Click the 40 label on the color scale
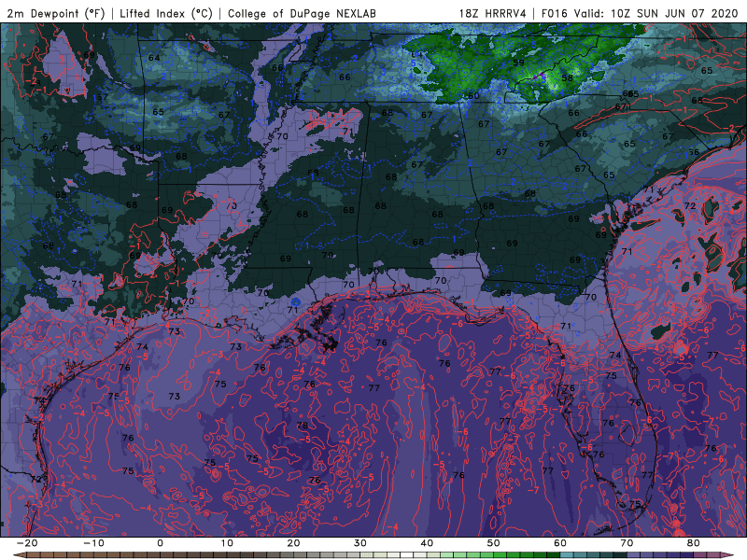The width and height of the screenshot is (747, 560). point(427,543)
